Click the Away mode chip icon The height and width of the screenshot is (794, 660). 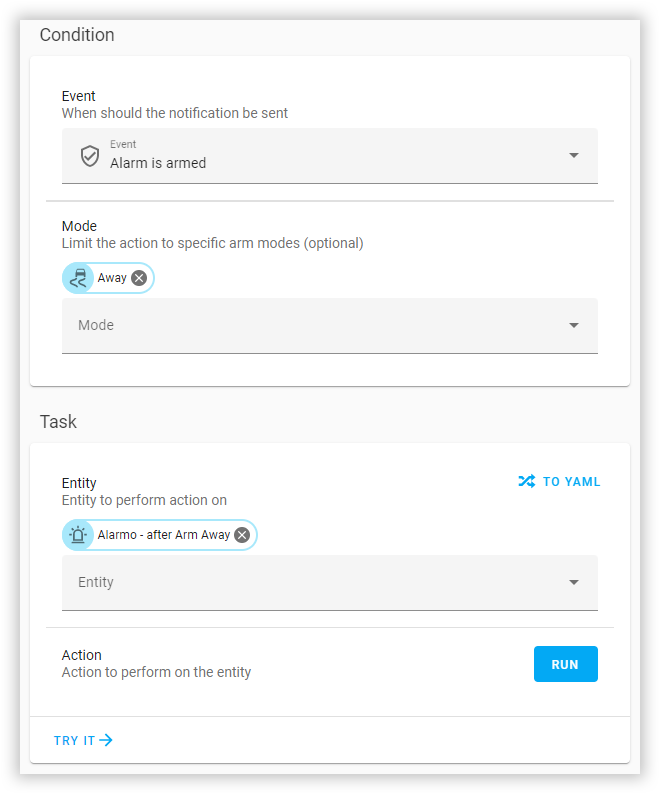click(x=78, y=278)
